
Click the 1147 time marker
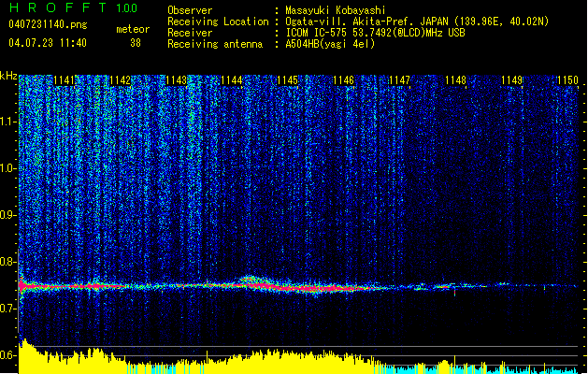[x=400, y=80]
